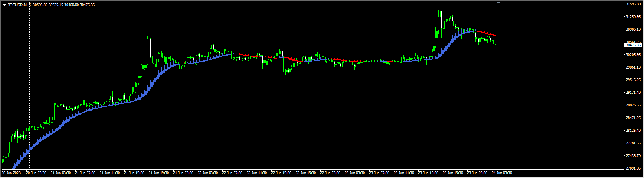Select the chart shift triangle marker at top
The height and width of the screenshot is (178, 644).
499,3
